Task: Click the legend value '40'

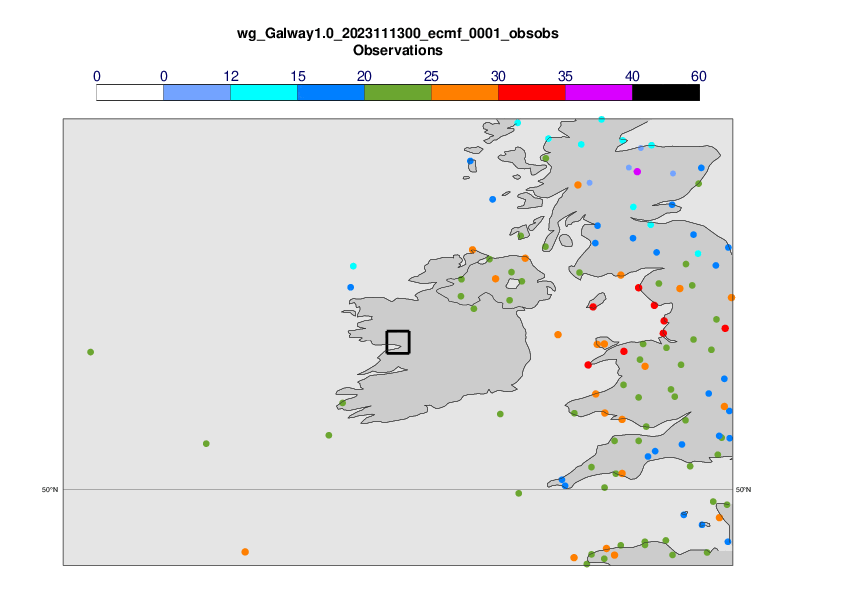Action: [x=632, y=76]
